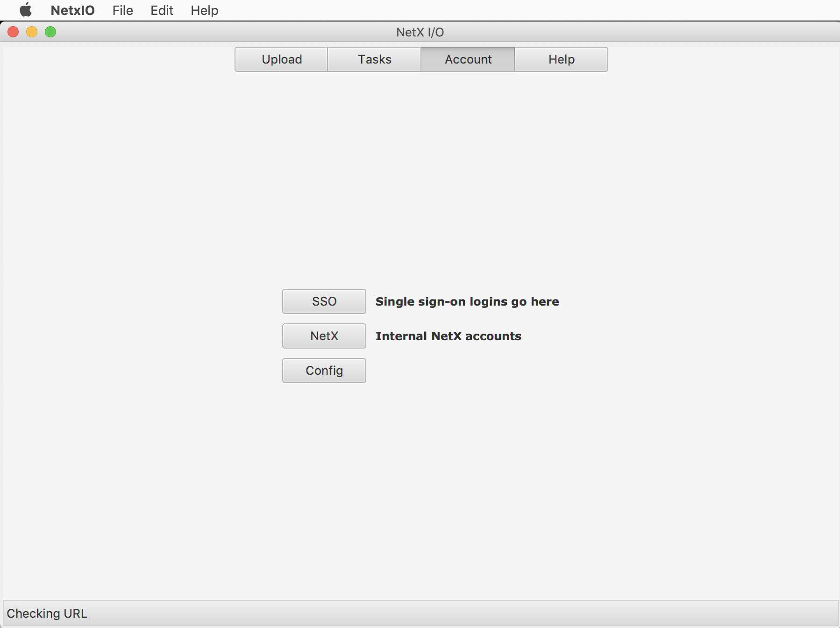Image resolution: width=840 pixels, height=628 pixels.
Task: Click the NetX I/O window title
Action: pos(420,32)
